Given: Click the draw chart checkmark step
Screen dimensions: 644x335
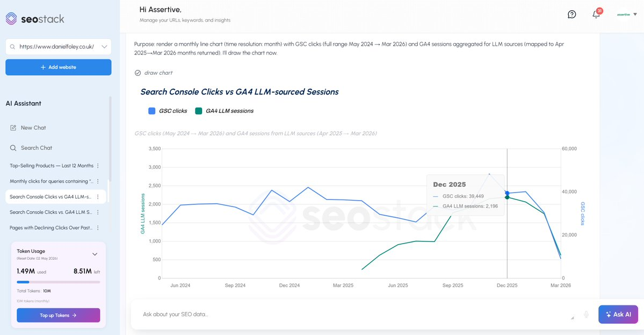Looking at the screenshot, I should [x=138, y=73].
